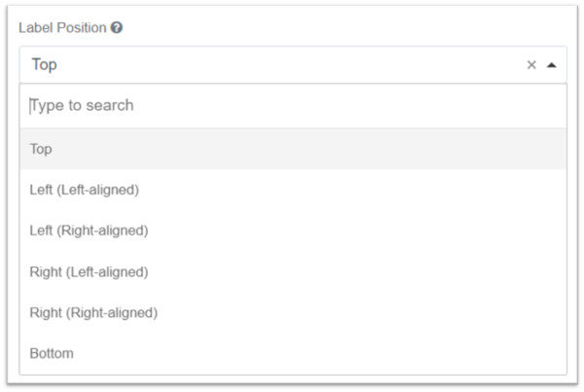Click the Label Position field label
Viewport: 584px width, 392px height.
[62, 28]
